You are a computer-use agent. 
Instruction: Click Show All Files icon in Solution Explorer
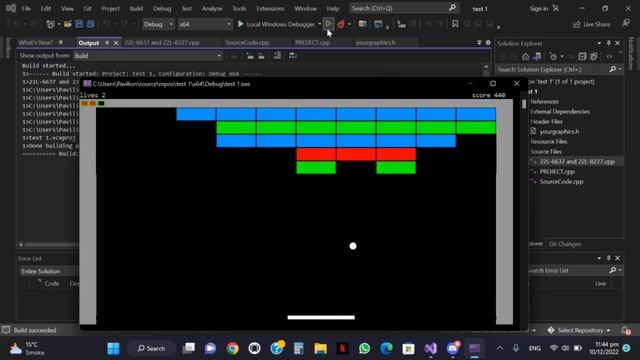tap(594, 56)
